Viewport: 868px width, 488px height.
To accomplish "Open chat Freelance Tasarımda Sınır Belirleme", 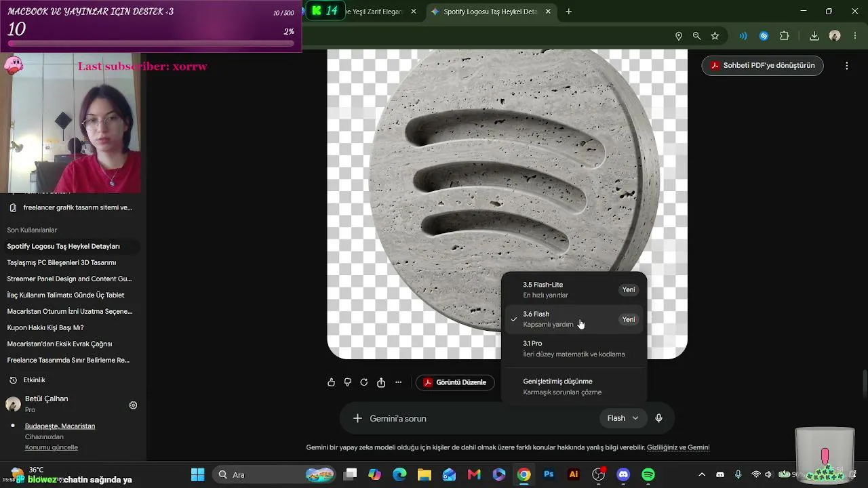I will point(71,360).
